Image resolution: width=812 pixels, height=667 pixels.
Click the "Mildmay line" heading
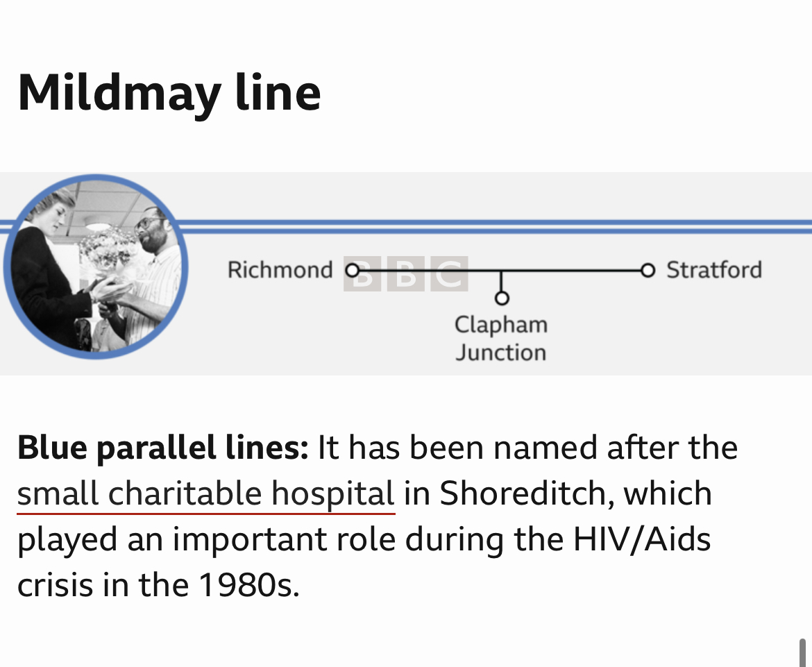tap(169, 92)
